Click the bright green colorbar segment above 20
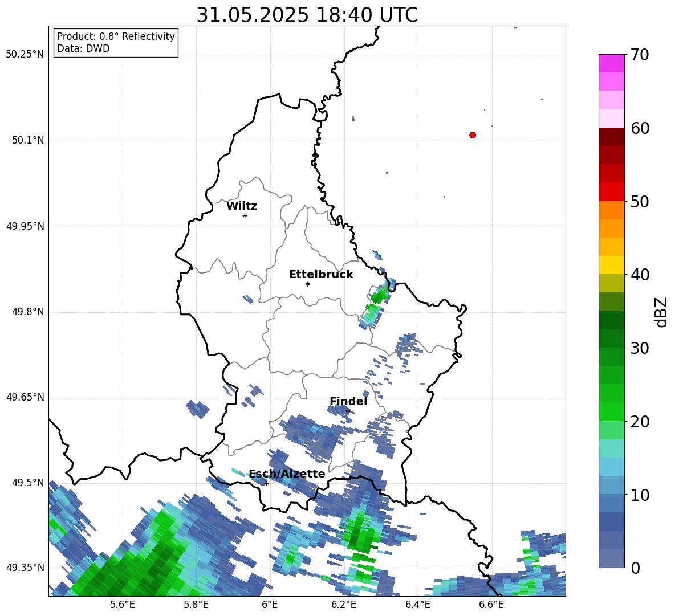The image size is (675, 616). [x=611, y=411]
